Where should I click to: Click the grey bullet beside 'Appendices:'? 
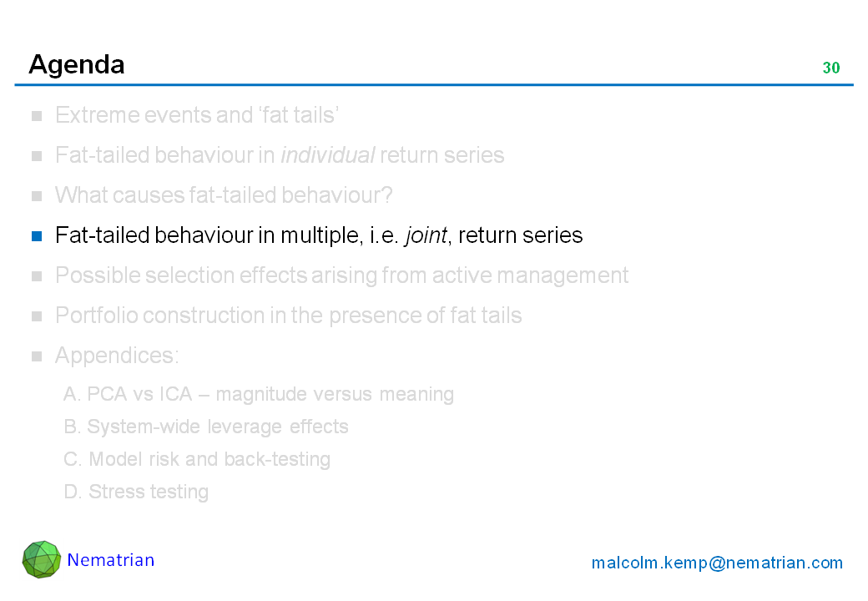point(37,356)
